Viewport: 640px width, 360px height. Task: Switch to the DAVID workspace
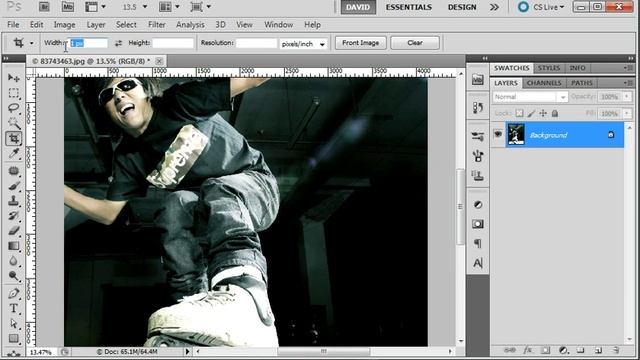coord(358,7)
